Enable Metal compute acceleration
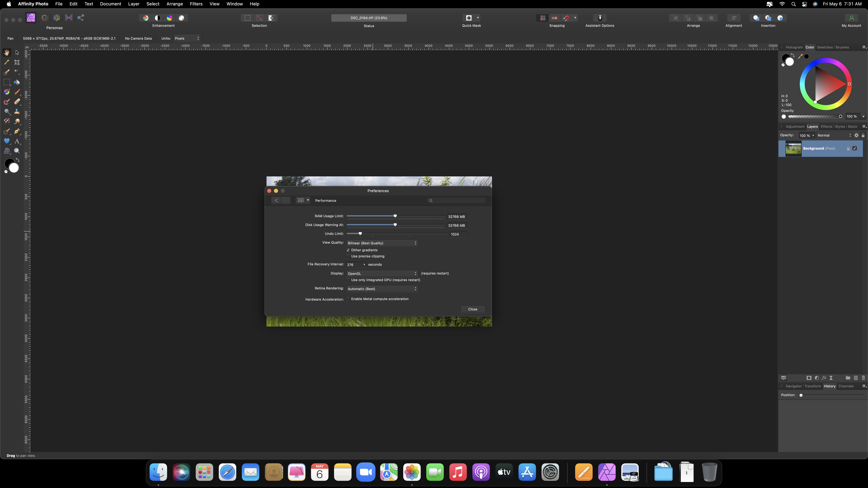The image size is (868, 488). pos(348,299)
